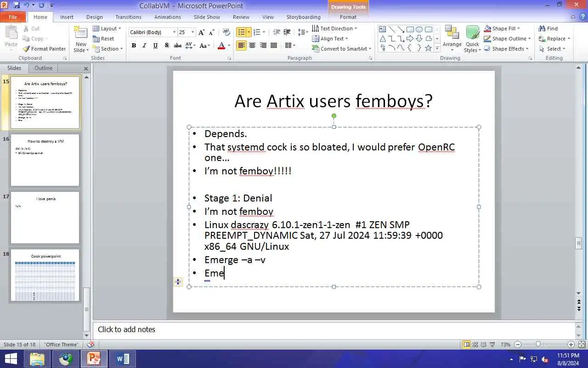Toggle Strikethrough formatting

177,46
